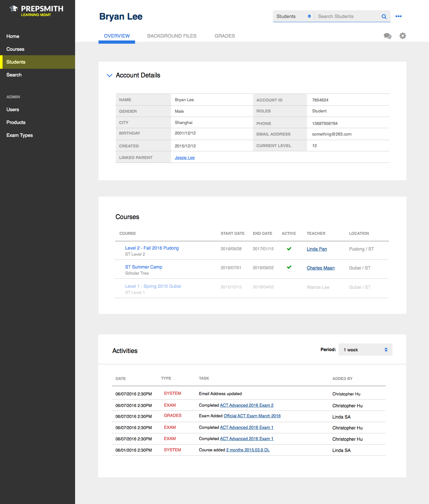Click the ADDED BY column header
Image resolution: width=429 pixels, height=504 pixels.
[342, 379]
